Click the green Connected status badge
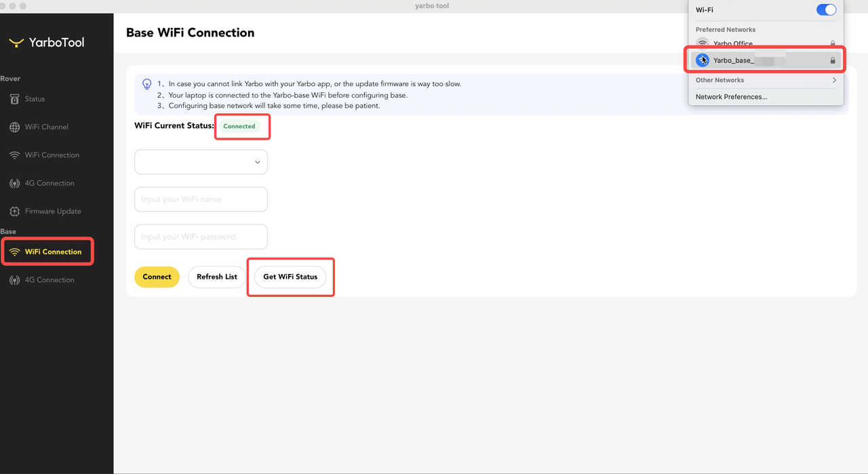Viewport: 868px width, 474px height. point(239,126)
